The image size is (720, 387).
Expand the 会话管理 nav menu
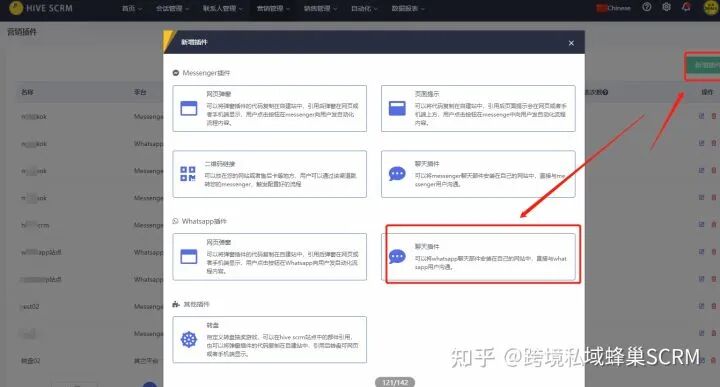[172, 8]
